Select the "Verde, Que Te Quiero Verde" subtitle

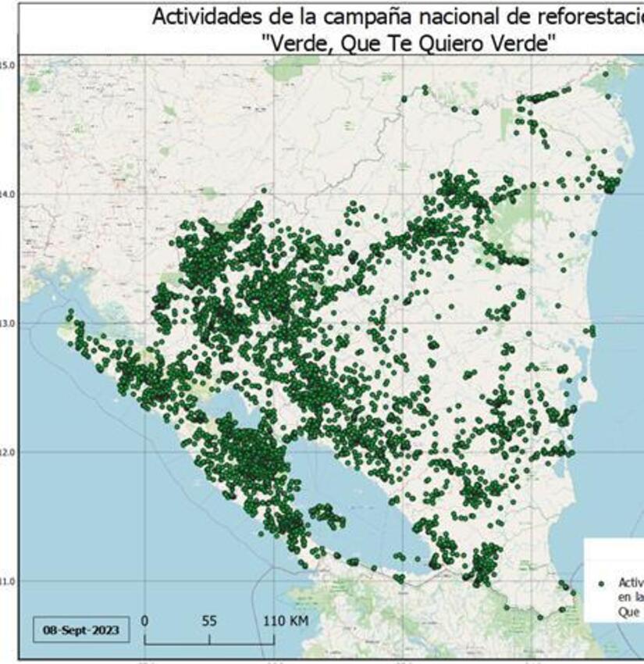[410, 44]
